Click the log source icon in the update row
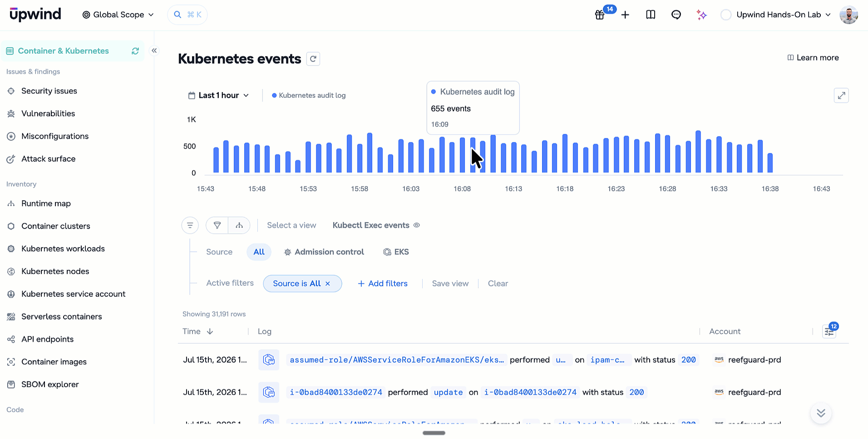Image resolution: width=868 pixels, height=439 pixels. click(269, 392)
